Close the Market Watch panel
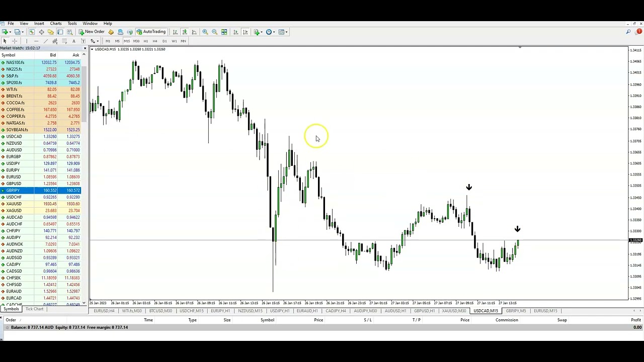Image resolution: width=644 pixels, height=362 pixels. (x=85, y=48)
